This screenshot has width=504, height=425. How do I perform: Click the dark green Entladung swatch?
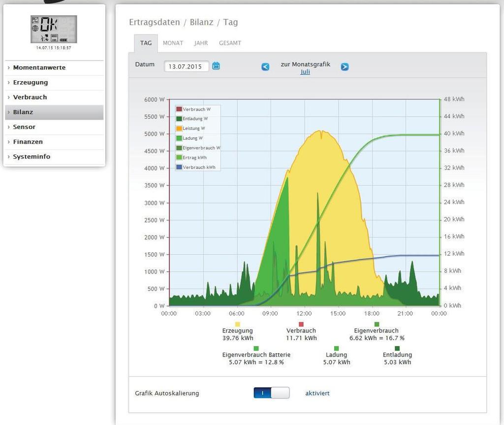point(397,348)
